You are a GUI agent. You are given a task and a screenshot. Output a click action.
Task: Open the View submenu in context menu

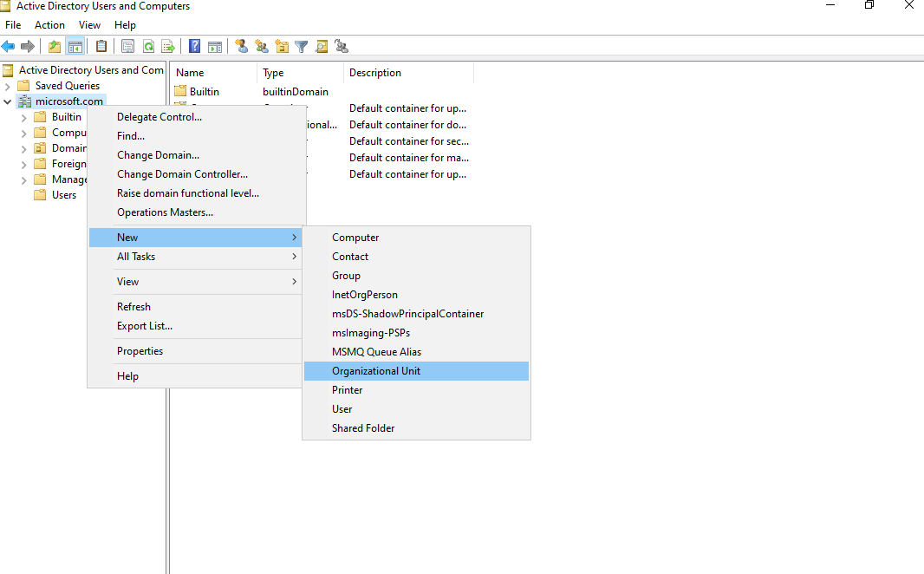(x=196, y=282)
